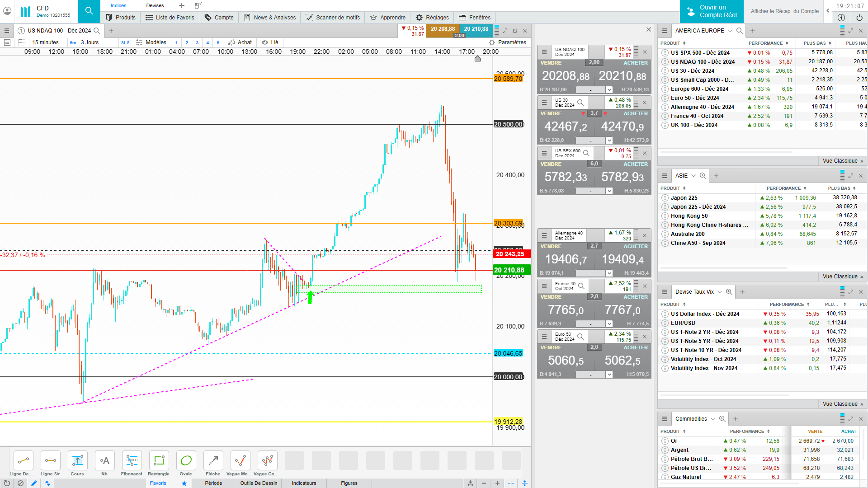
Task: Select the Cours price label tool
Action: click(x=77, y=461)
